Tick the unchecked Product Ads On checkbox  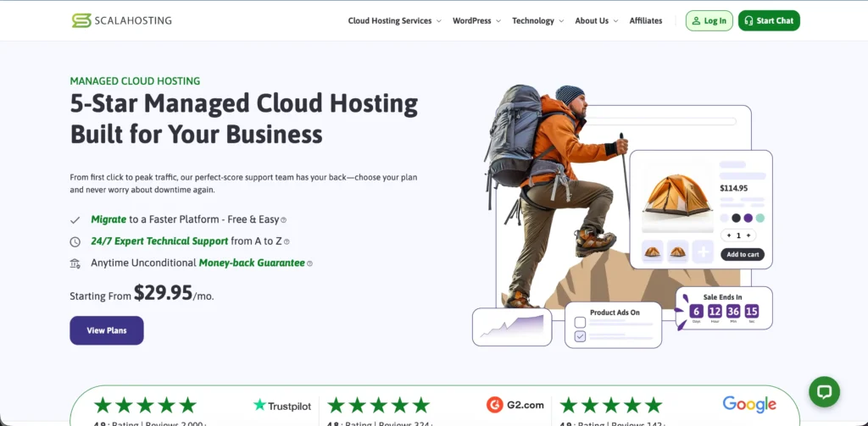pyautogui.click(x=580, y=322)
